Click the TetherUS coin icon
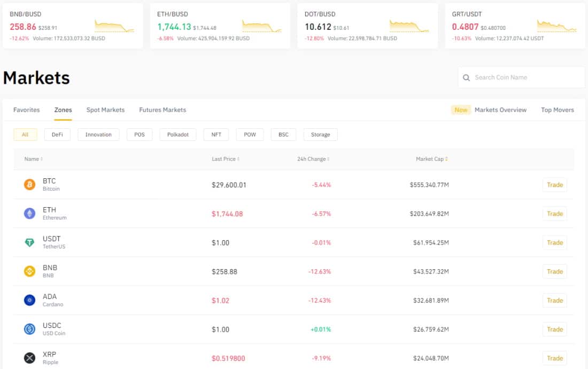Image resolution: width=588 pixels, height=369 pixels. point(29,242)
